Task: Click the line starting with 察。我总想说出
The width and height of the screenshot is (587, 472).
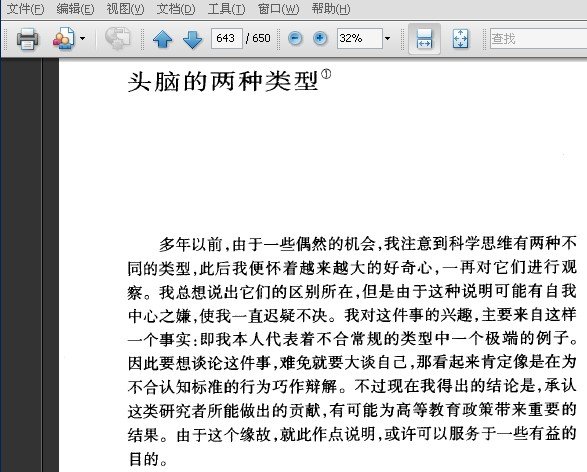Action: coord(352,292)
